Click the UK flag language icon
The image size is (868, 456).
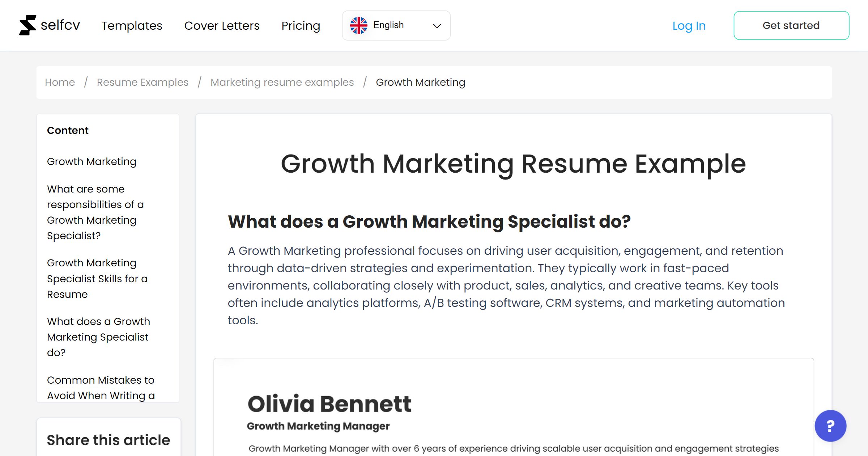358,25
